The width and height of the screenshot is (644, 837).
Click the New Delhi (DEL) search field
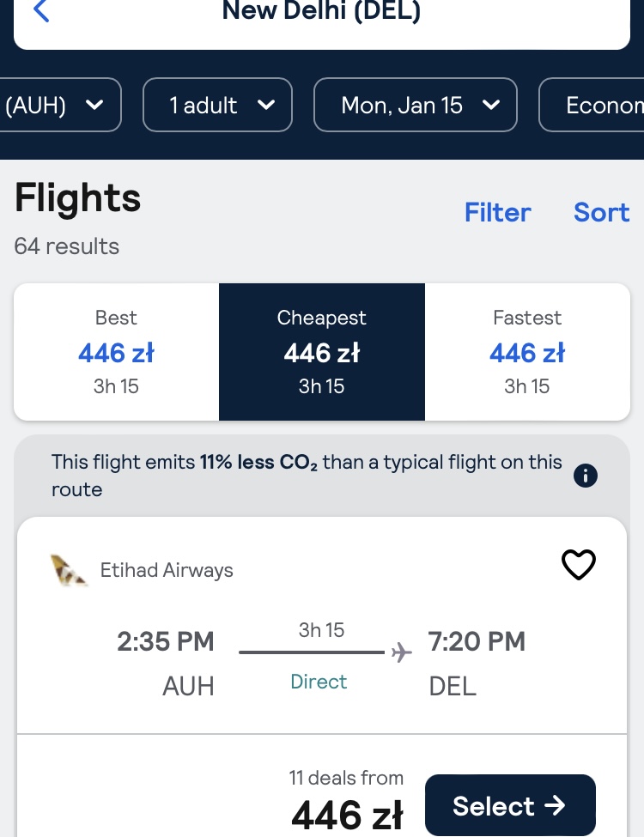(322, 16)
